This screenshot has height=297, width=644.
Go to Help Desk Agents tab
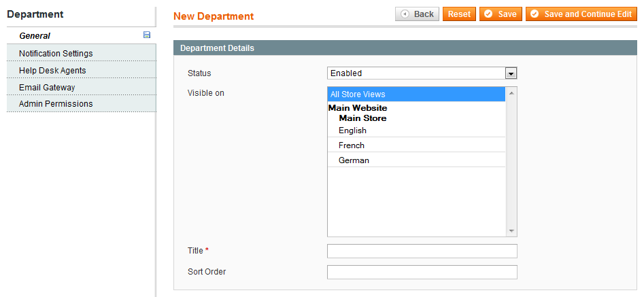[x=52, y=71]
